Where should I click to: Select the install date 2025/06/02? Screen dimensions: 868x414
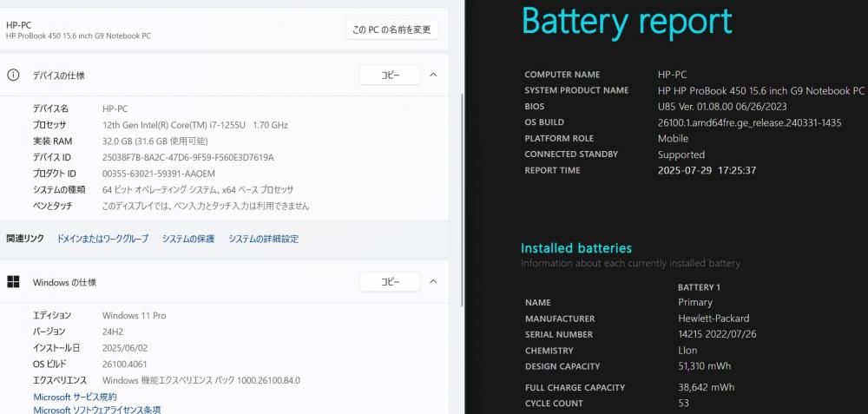click(124, 348)
